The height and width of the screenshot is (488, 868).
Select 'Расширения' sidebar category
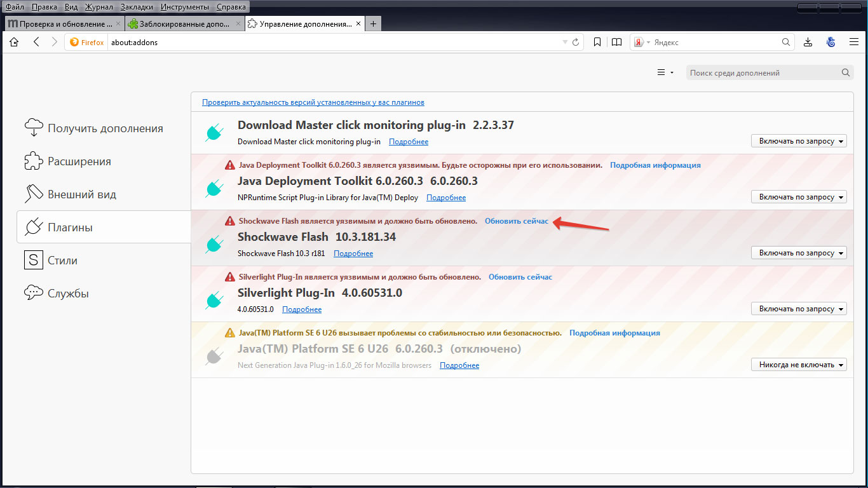104,161
